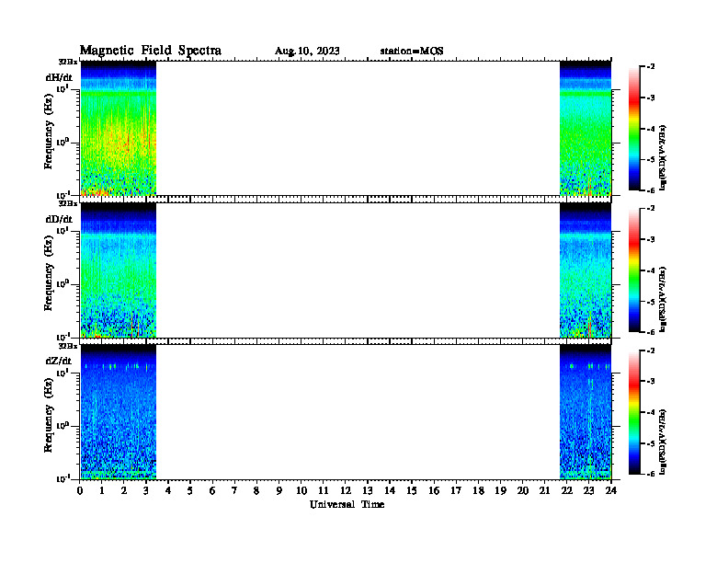Click hour "9" on the time axis
Screen dimensions: 728x563
click(x=279, y=490)
